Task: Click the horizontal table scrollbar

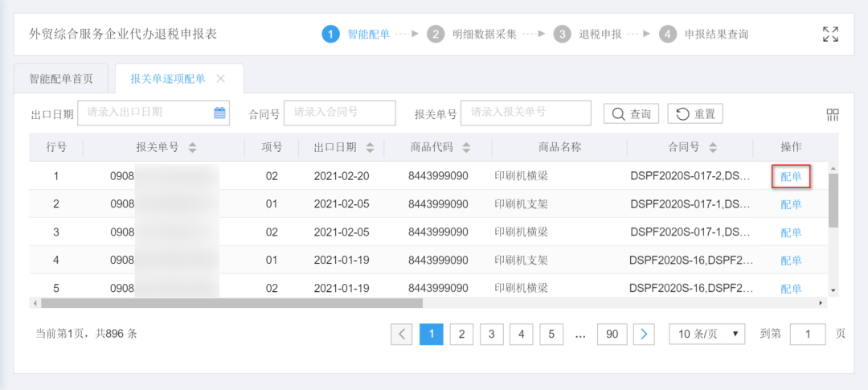Action: click(x=231, y=303)
